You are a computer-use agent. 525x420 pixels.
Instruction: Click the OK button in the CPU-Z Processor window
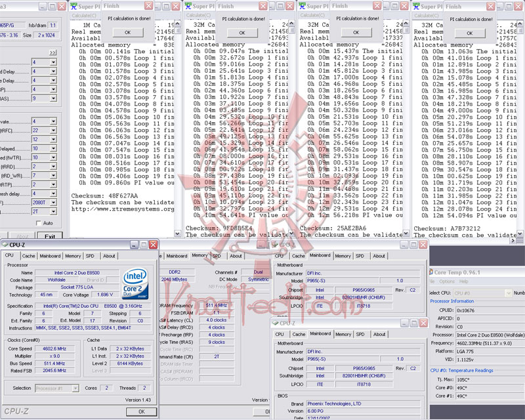tap(142, 411)
